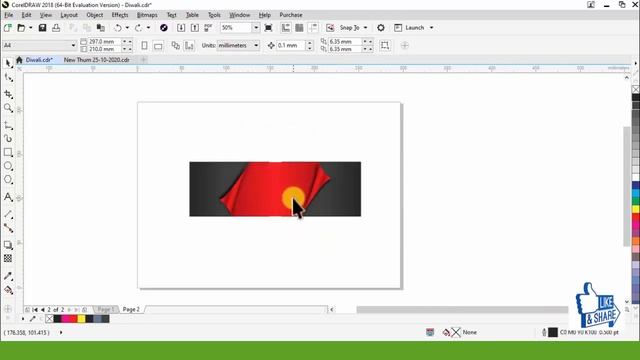Select the Color Eyedropper tool
The height and width of the screenshot is (360, 640).
coord(8,276)
